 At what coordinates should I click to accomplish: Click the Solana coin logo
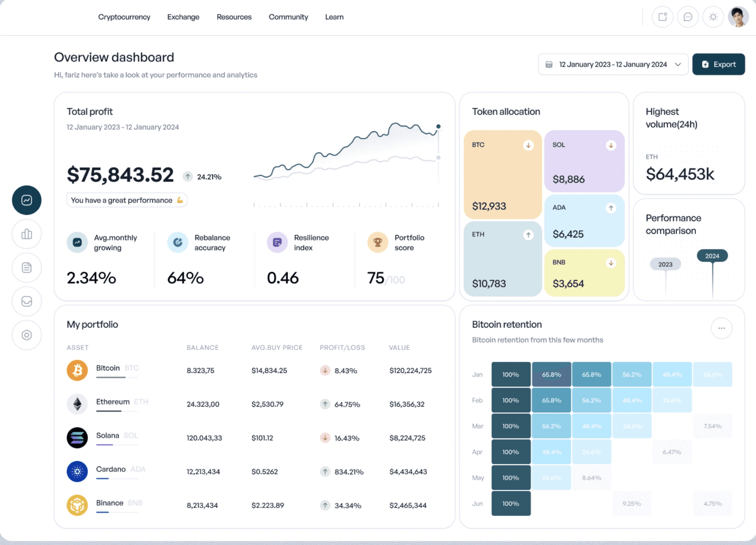click(77, 438)
